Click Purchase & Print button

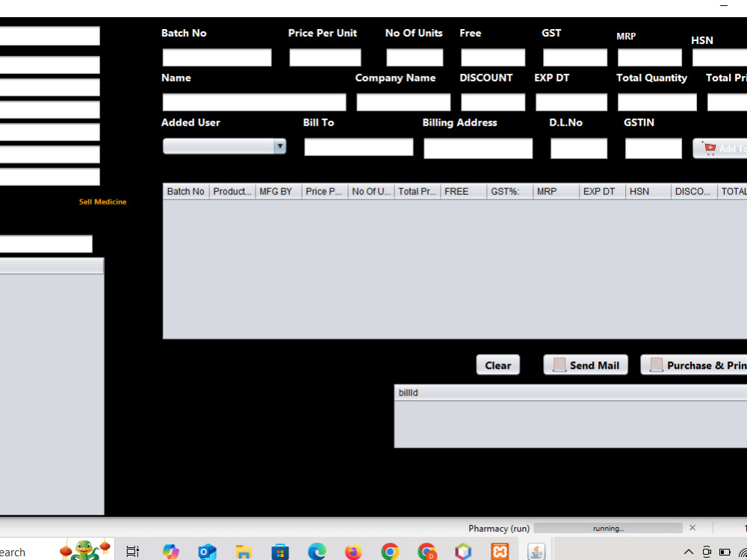(694, 365)
